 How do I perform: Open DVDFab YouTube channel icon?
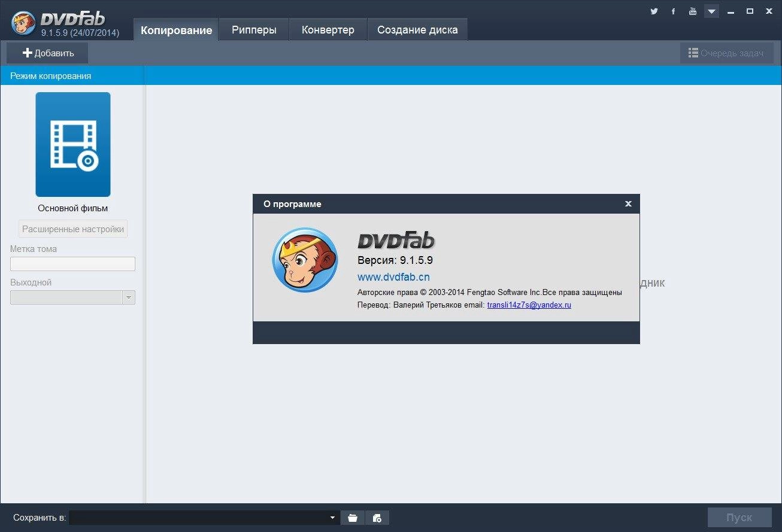click(692, 11)
